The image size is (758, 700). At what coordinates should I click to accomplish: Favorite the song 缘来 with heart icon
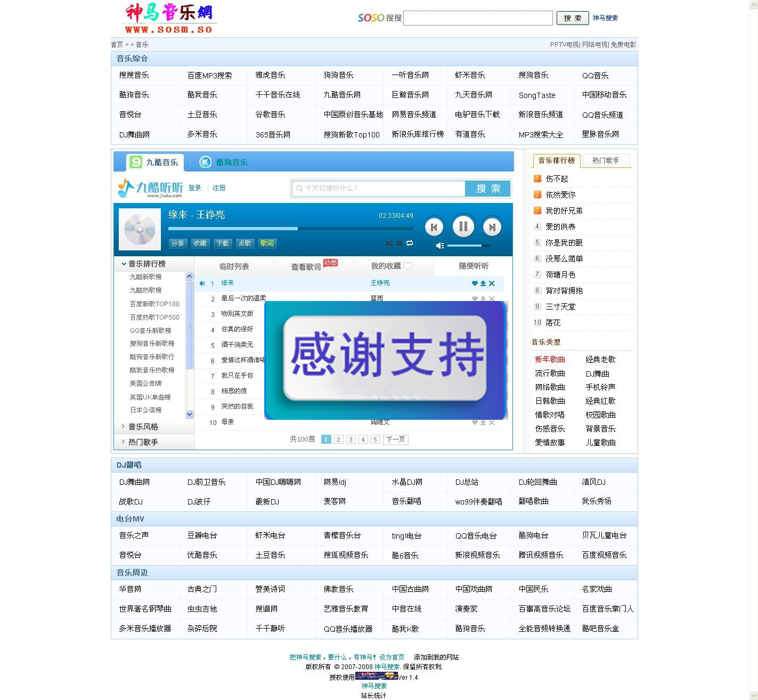tap(475, 283)
